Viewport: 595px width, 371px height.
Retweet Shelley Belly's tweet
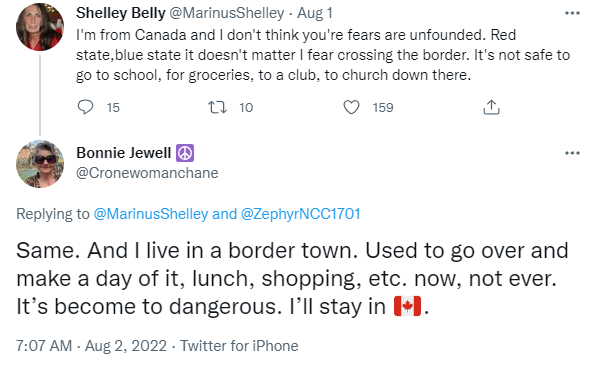(217, 107)
